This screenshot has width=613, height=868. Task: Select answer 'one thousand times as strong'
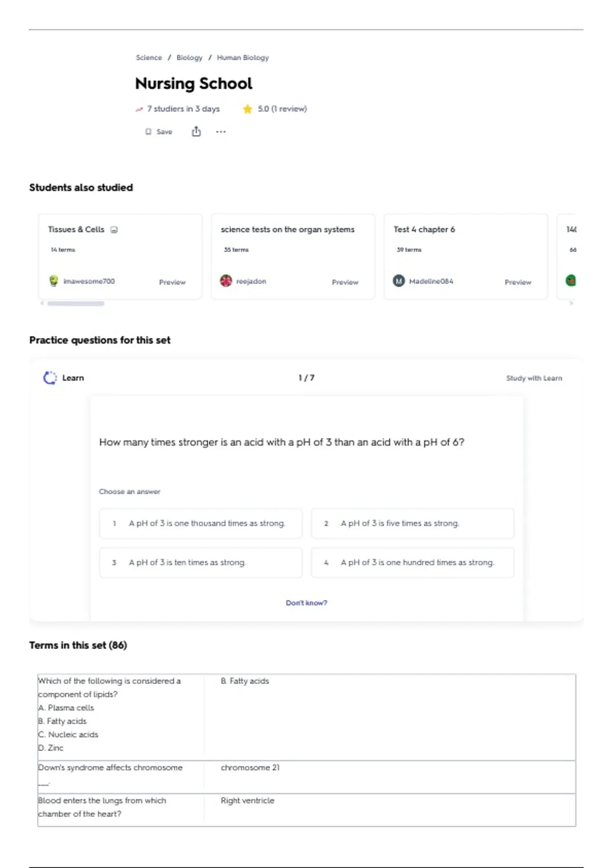point(201,523)
